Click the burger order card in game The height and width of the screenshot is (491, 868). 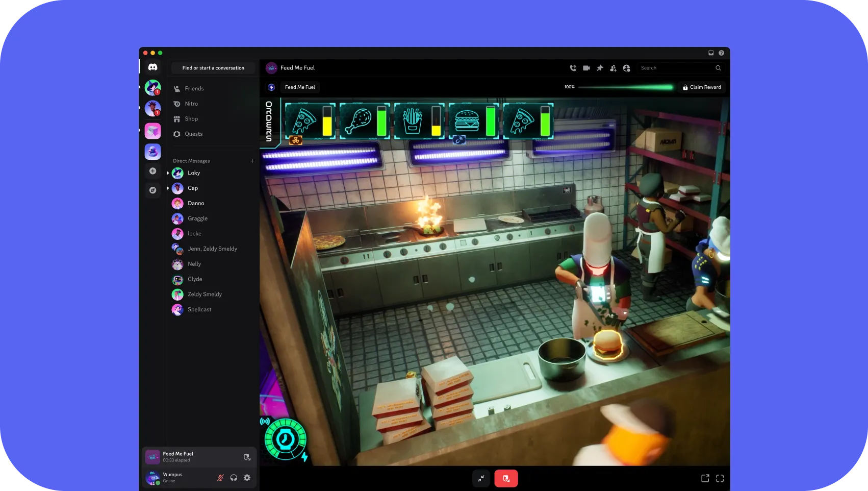pos(473,121)
